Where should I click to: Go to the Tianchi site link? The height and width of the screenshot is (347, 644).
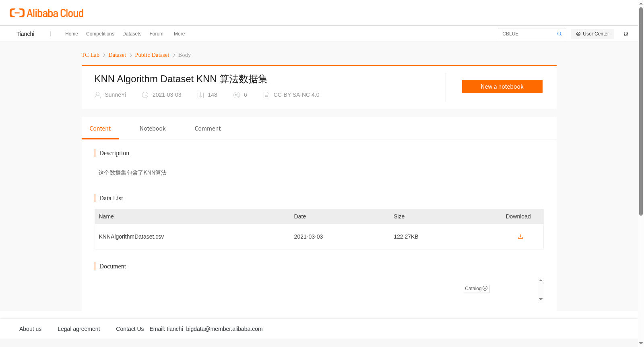coord(25,34)
